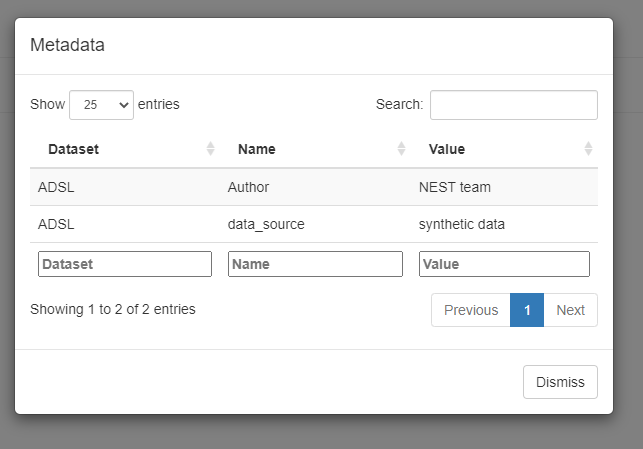Click the Author name cell
Screen dimensions: 643x449
[249, 187]
